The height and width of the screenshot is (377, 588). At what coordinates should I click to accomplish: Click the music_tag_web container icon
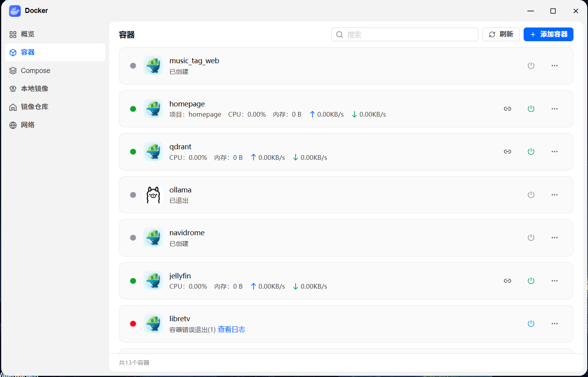153,65
